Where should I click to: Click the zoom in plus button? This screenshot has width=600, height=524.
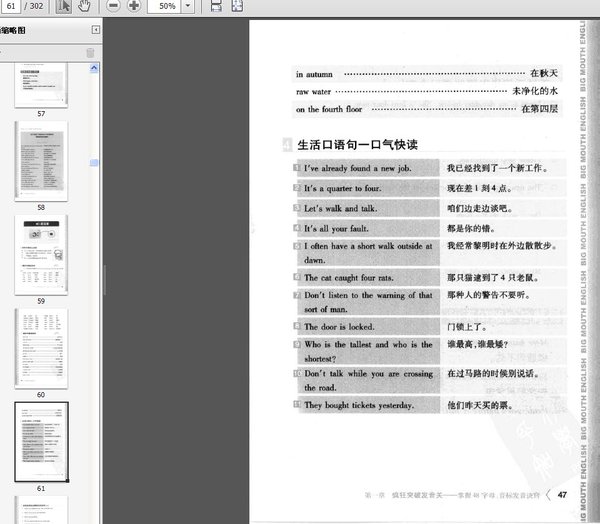pyautogui.click(x=134, y=6)
